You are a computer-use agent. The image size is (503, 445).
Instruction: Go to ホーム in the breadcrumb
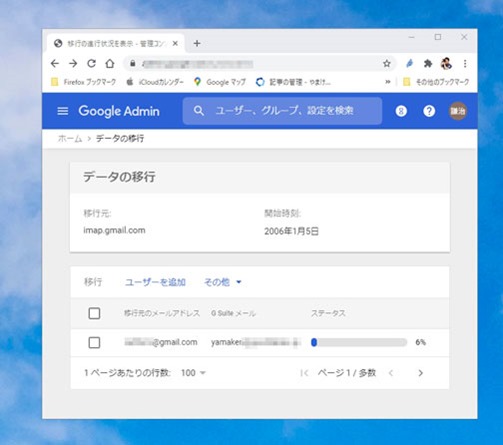[70, 138]
